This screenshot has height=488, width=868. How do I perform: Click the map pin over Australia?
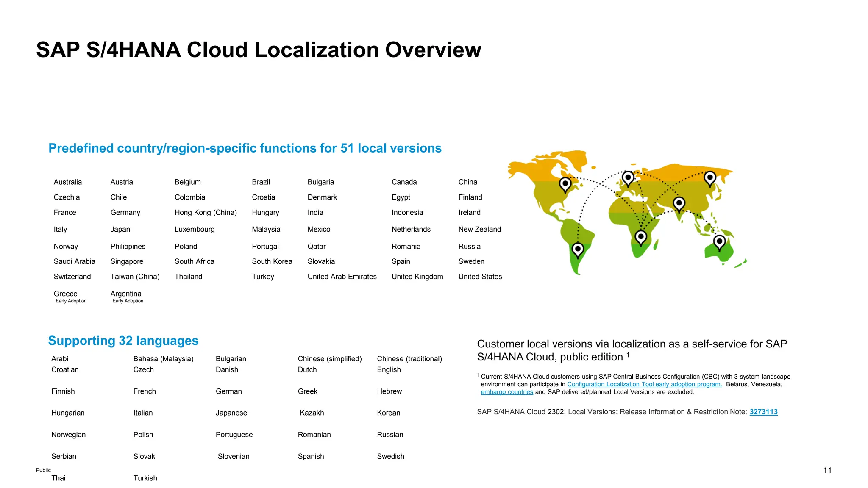coord(719,243)
